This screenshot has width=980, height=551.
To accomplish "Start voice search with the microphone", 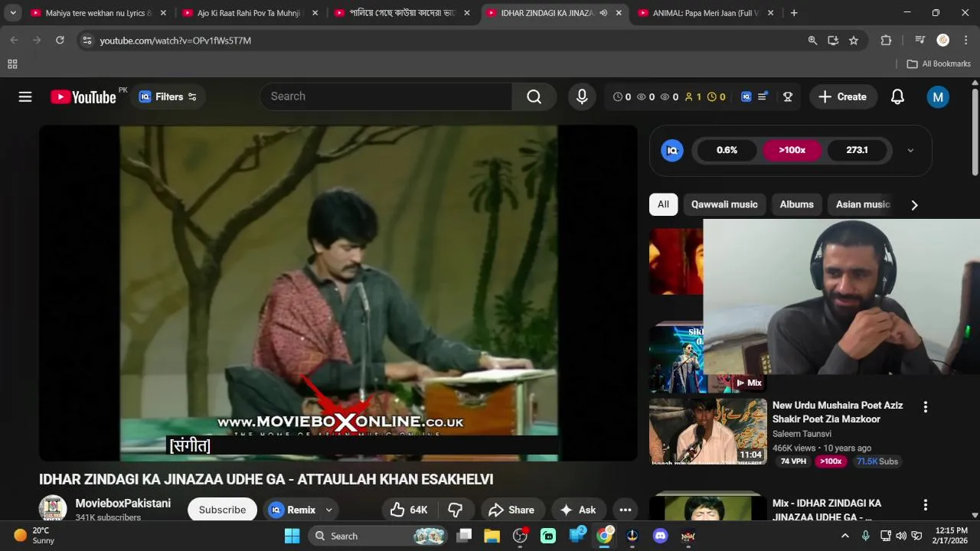I will pos(582,96).
